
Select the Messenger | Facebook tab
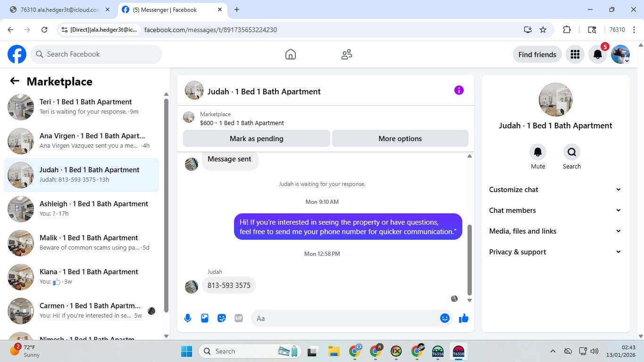(172, 9)
